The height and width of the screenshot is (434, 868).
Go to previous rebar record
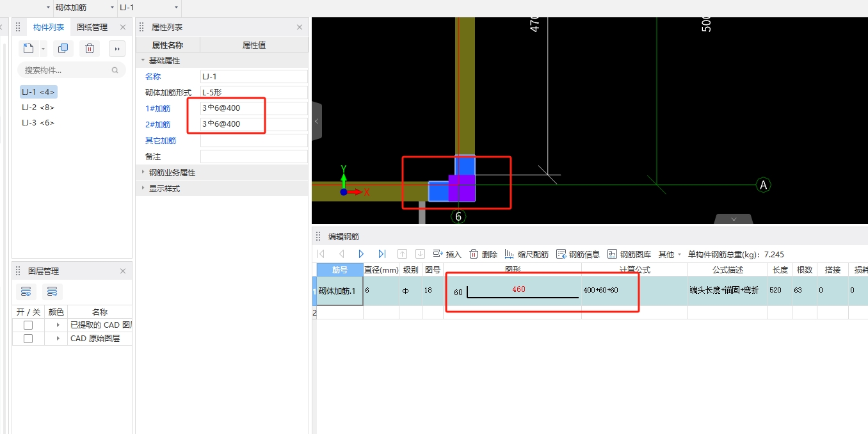[342, 254]
